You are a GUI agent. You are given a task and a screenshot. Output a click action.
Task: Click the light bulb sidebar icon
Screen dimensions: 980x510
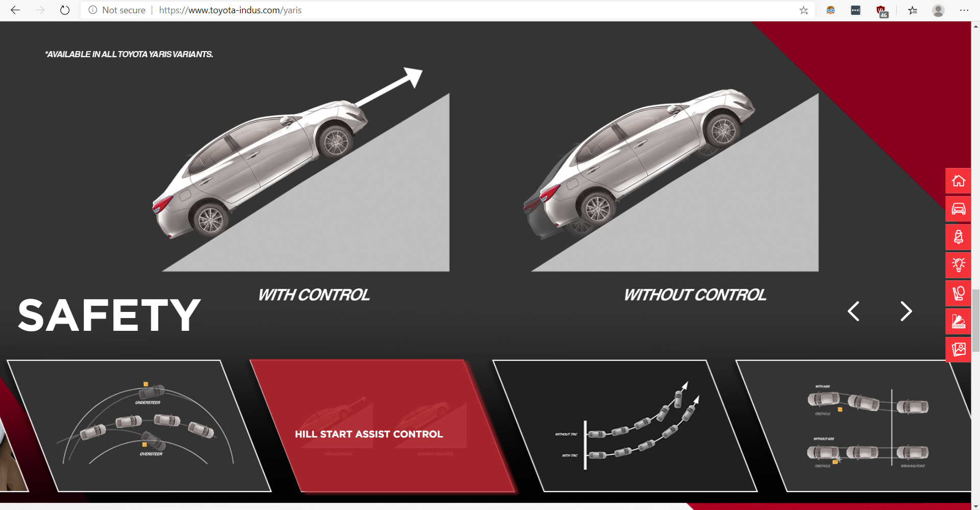coord(959,265)
